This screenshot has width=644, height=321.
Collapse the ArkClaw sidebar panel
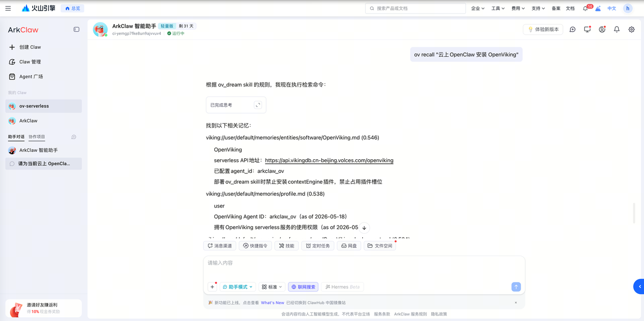(76, 30)
